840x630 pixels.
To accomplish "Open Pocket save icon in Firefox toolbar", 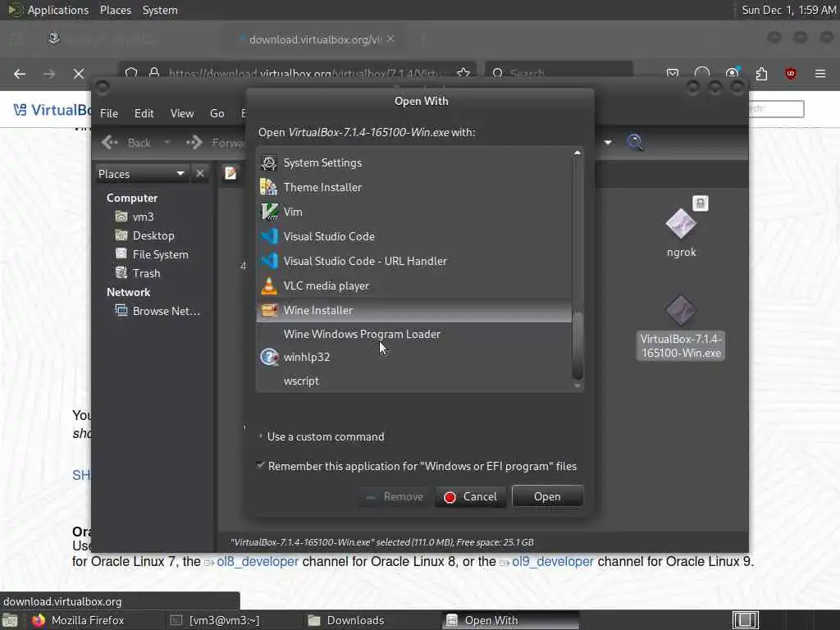I will 673,74.
